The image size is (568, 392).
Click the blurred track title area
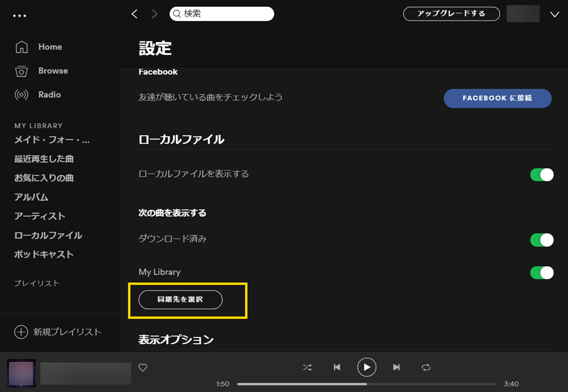tap(86, 373)
